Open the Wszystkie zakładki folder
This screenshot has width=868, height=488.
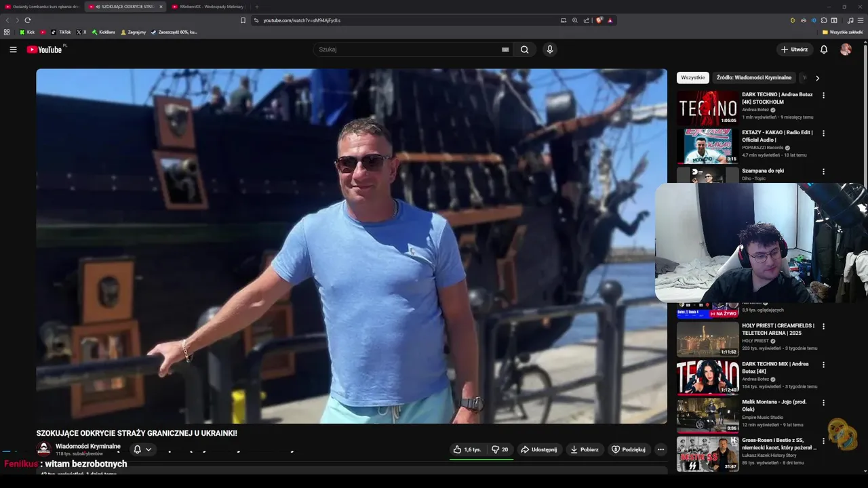click(842, 32)
